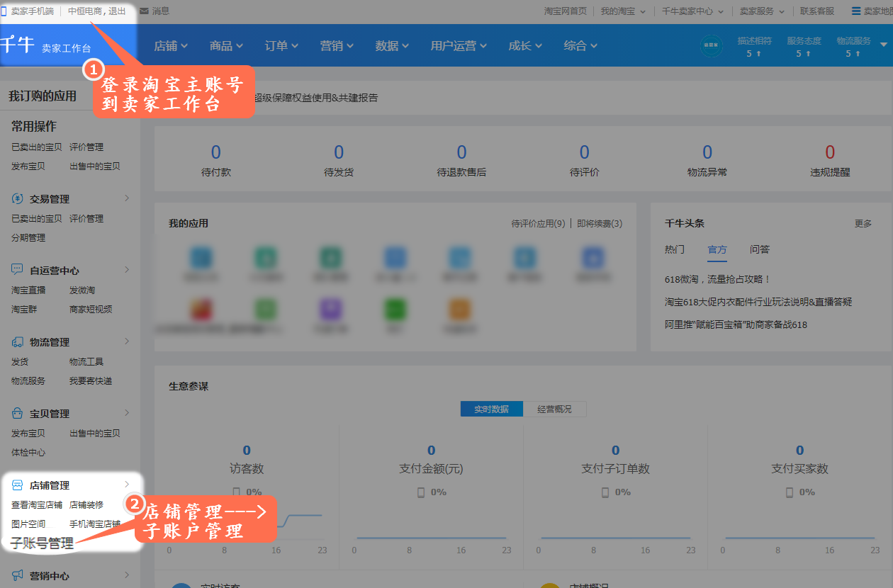Screen dimensions: 893x588
Task: Open 子账号管理 link
Action: [x=42, y=543]
